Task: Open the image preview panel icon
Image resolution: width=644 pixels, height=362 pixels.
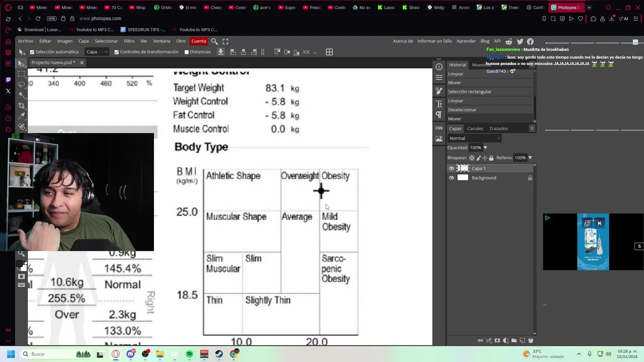Action: coord(439,139)
